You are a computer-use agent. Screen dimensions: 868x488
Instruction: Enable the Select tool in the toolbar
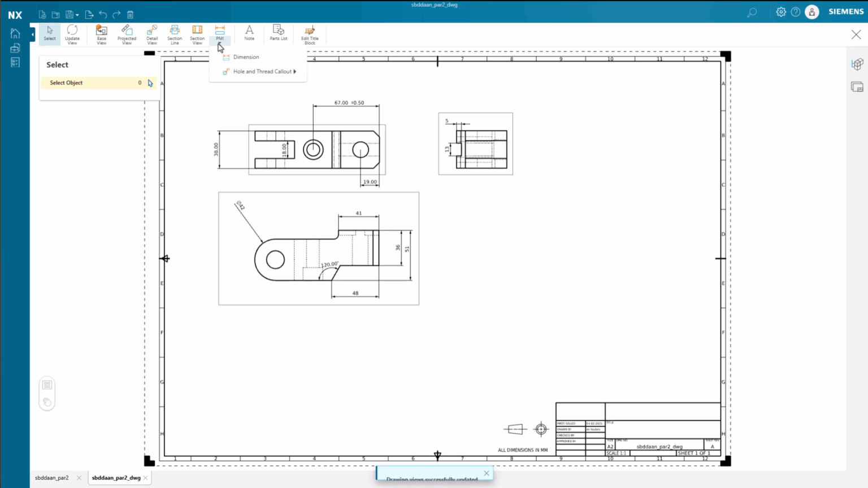pyautogui.click(x=49, y=34)
